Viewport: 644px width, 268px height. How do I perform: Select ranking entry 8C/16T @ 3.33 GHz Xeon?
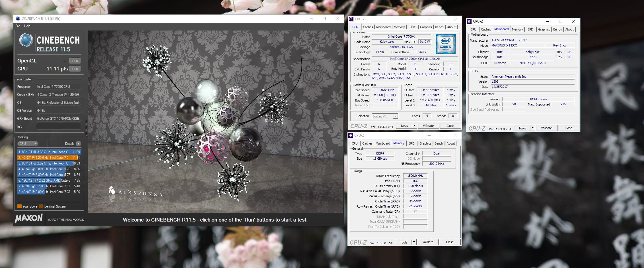tap(49, 152)
